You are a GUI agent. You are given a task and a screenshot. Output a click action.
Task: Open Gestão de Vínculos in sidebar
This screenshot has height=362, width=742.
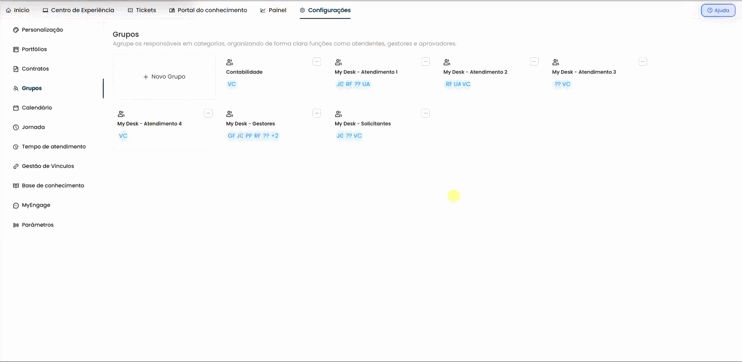tap(43, 166)
